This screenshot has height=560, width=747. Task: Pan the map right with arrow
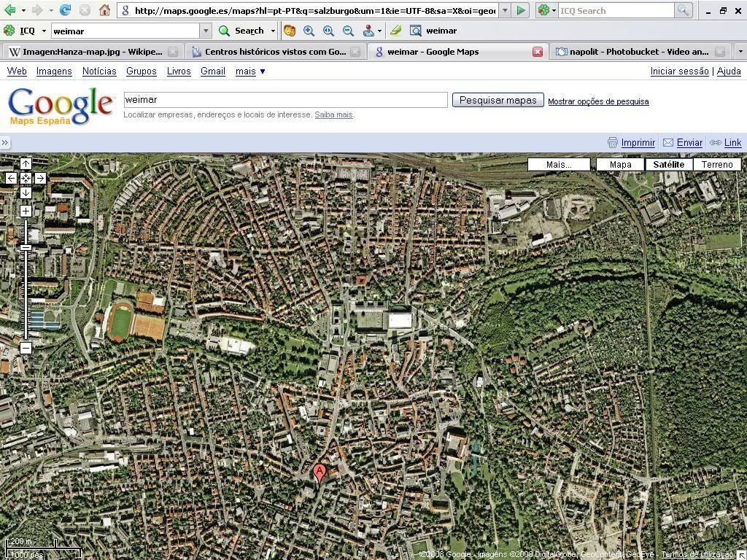tap(40, 178)
